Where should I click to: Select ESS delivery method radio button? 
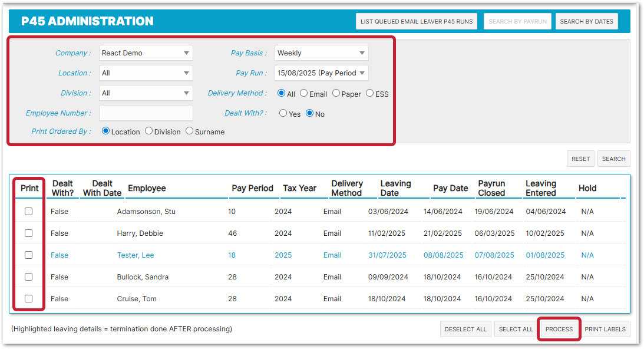point(370,93)
